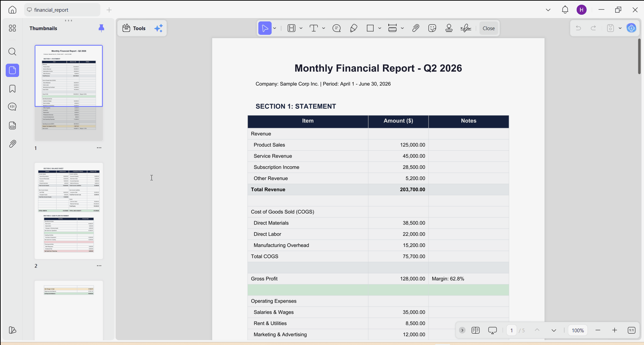Undo the last action
The image size is (644, 345).
tap(578, 28)
